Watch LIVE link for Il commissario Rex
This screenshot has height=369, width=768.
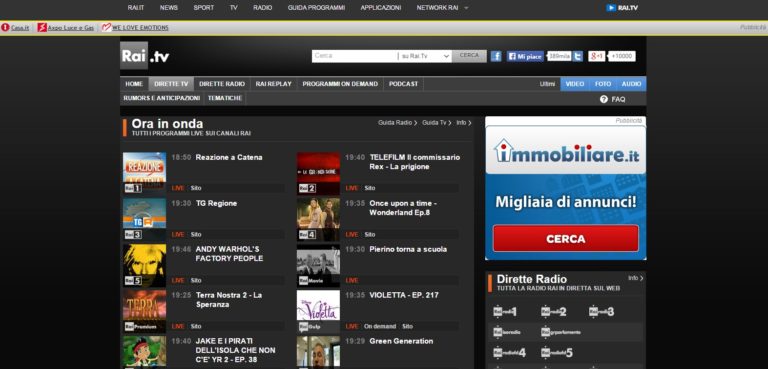[352, 188]
